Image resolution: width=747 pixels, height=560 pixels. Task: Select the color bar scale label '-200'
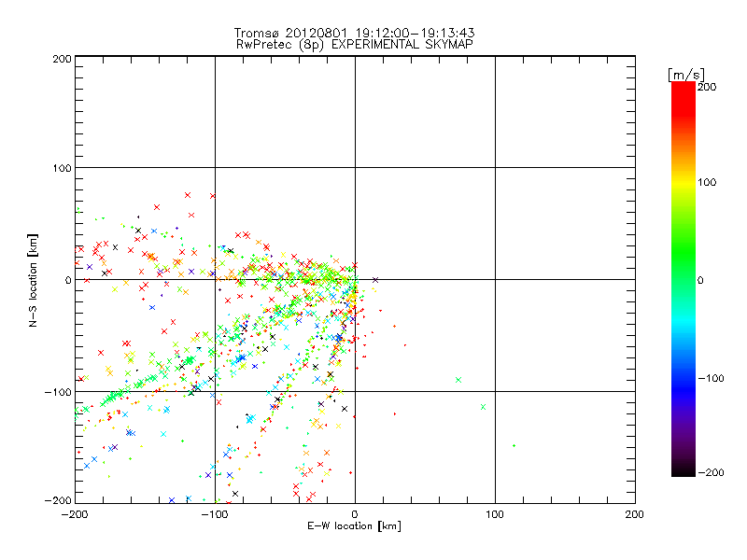[711, 472]
